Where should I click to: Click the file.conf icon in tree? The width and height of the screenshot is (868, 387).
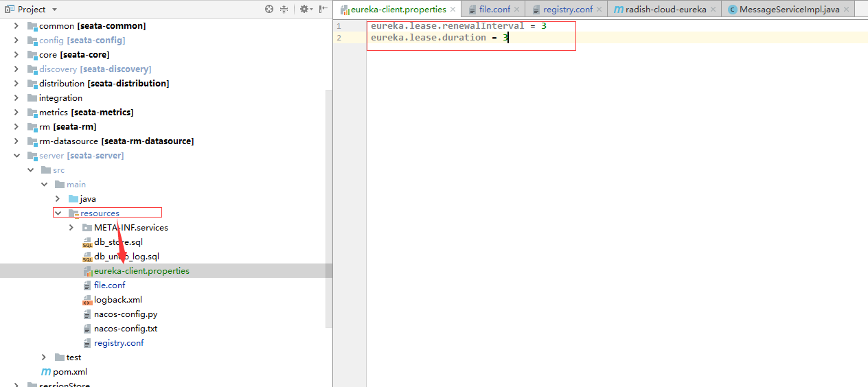(x=87, y=285)
